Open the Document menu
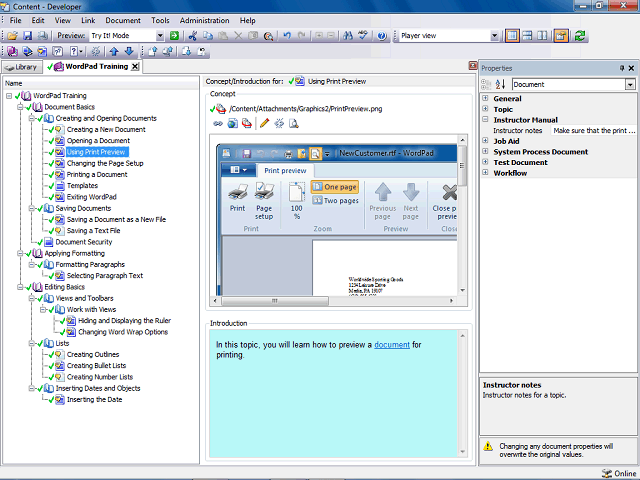Viewport: 640px width, 480px height. click(123, 20)
